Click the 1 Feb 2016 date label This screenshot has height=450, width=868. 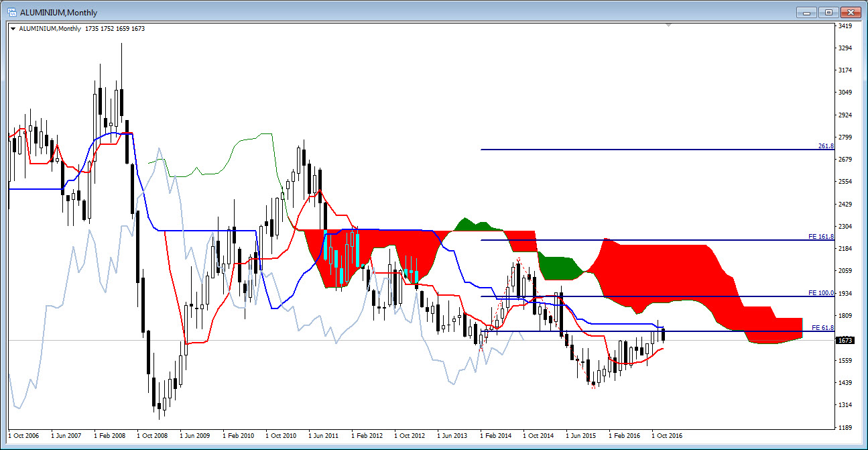point(625,436)
